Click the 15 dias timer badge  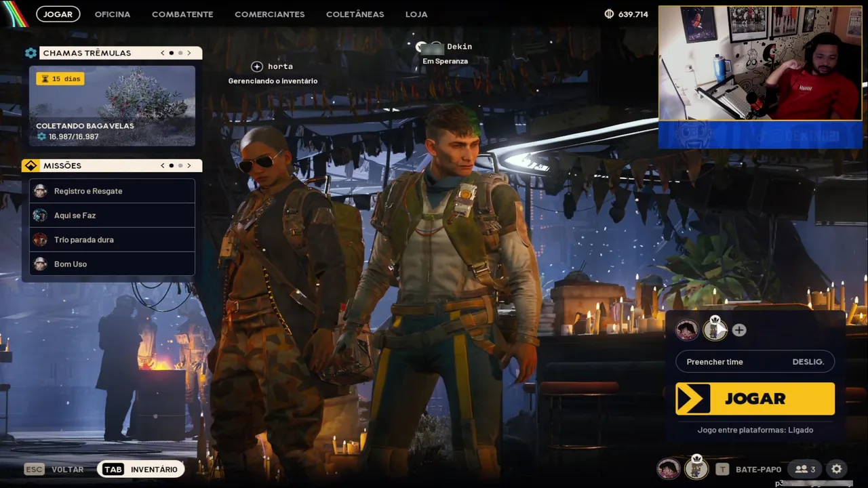pyautogui.click(x=60, y=79)
